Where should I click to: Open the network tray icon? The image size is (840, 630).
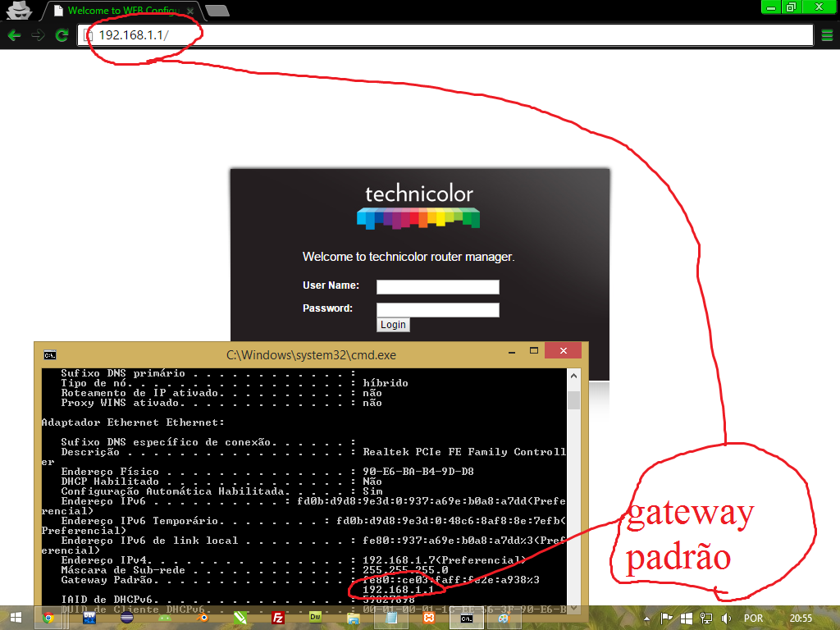tap(706, 619)
